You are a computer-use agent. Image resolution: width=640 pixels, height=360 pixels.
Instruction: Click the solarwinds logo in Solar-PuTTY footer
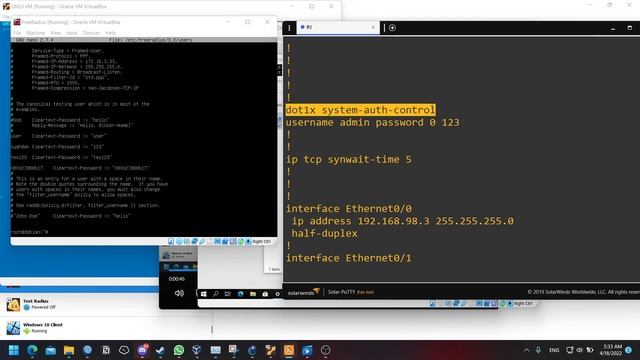tap(304, 292)
